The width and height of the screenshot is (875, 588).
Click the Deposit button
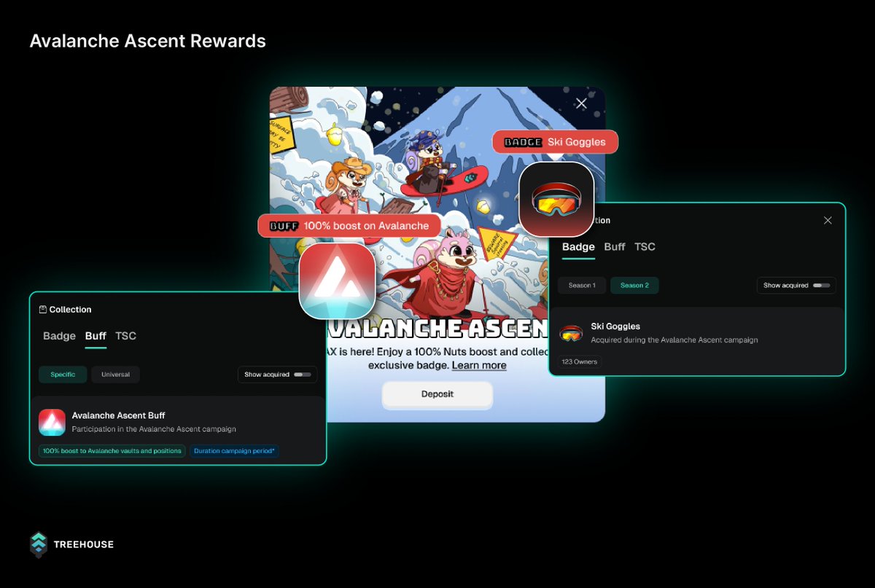(437, 394)
